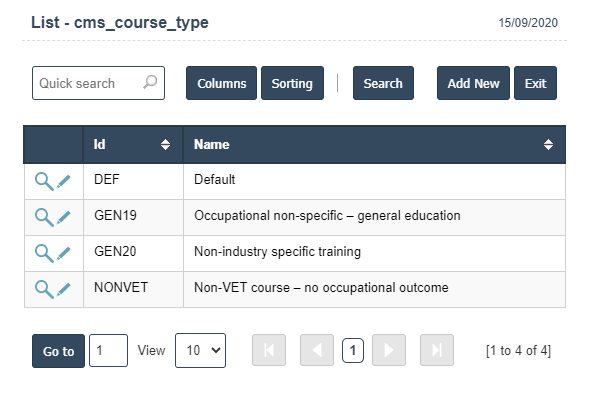The height and width of the screenshot is (399, 591).
Task: Open the Sorting options
Action: click(x=292, y=83)
